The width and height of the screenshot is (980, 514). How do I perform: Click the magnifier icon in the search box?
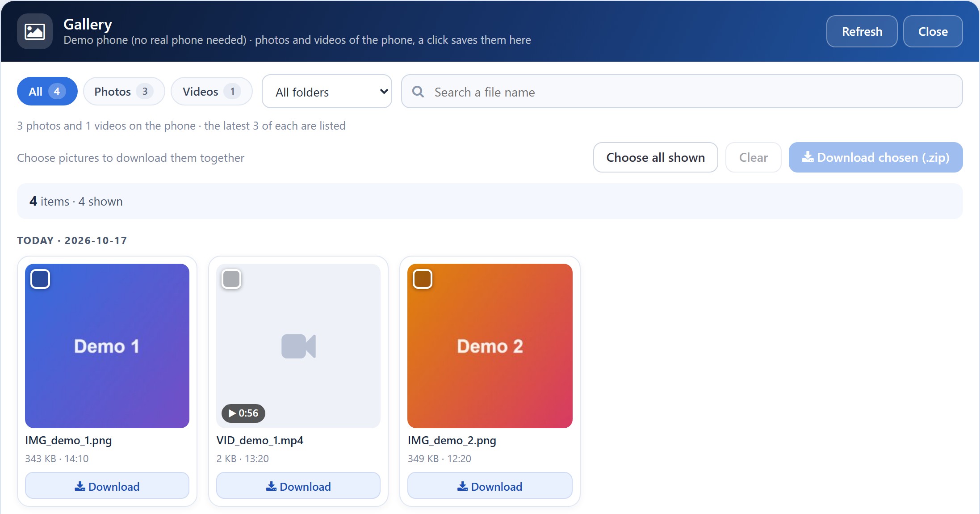pos(418,92)
